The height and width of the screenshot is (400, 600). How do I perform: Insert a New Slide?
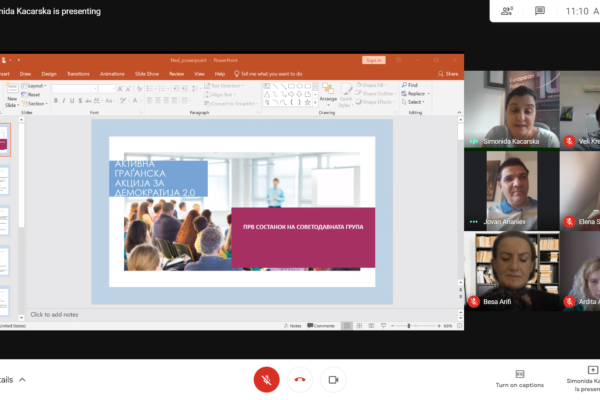11,95
